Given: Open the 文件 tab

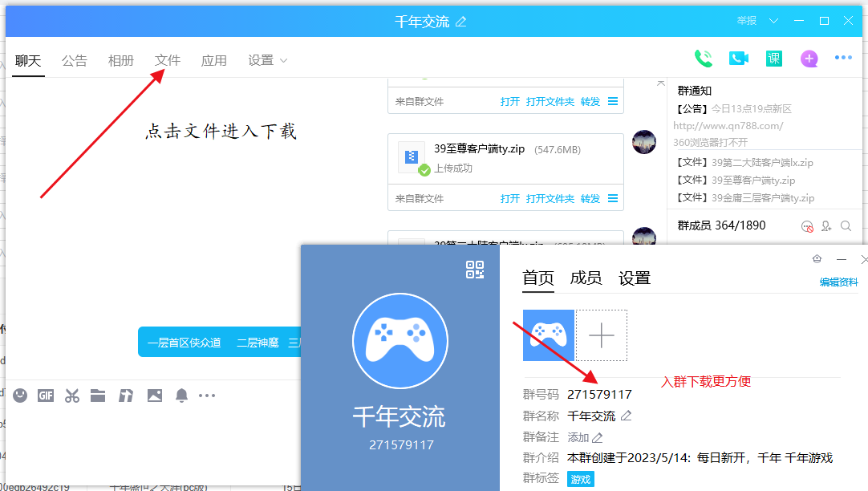Looking at the screenshot, I should pos(167,60).
